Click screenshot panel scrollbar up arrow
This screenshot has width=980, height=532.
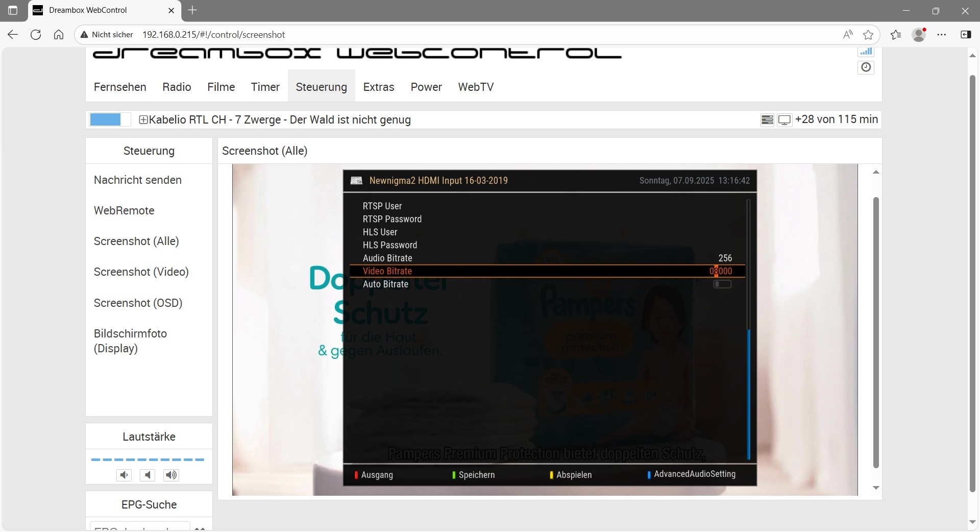click(876, 172)
